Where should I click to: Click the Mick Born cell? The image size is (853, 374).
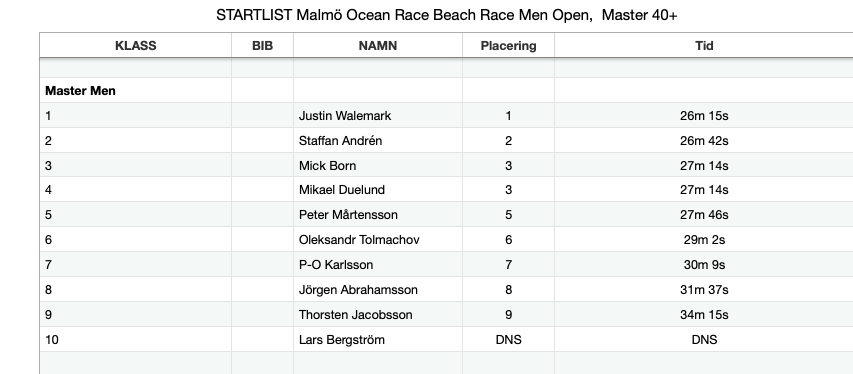(378, 165)
